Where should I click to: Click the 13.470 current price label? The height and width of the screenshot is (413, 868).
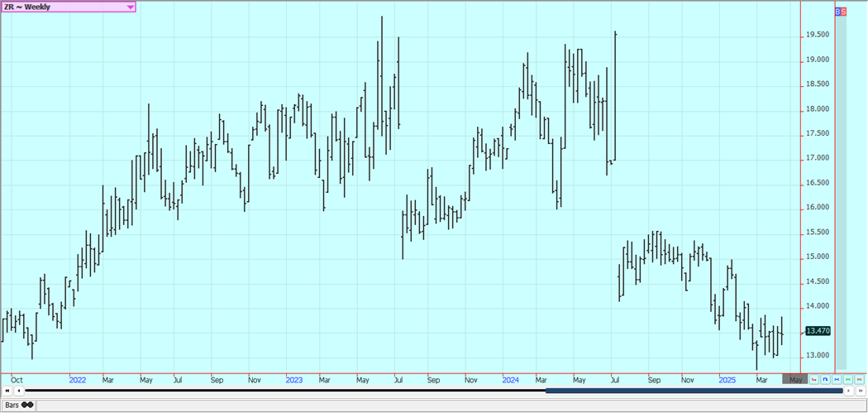[x=818, y=331]
